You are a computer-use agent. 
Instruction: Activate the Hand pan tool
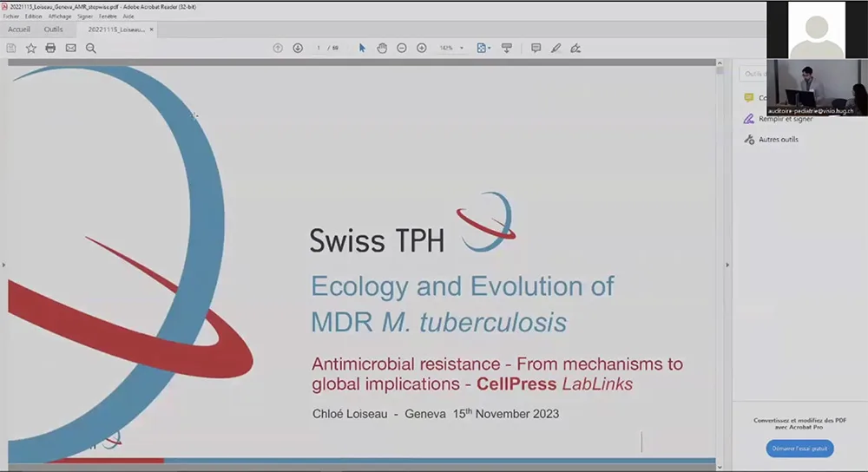coord(382,48)
